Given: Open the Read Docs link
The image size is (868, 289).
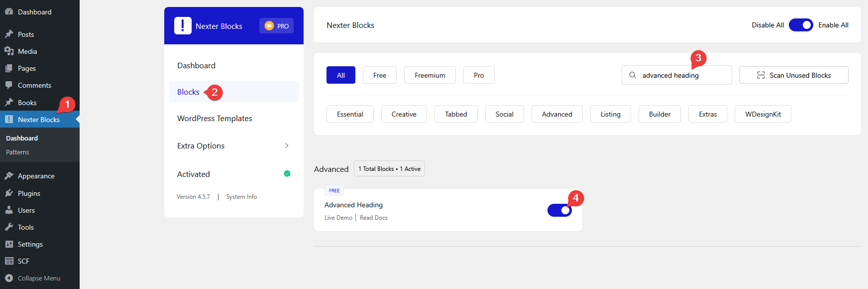Looking at the screenshot, I should (x=374, y=218).
